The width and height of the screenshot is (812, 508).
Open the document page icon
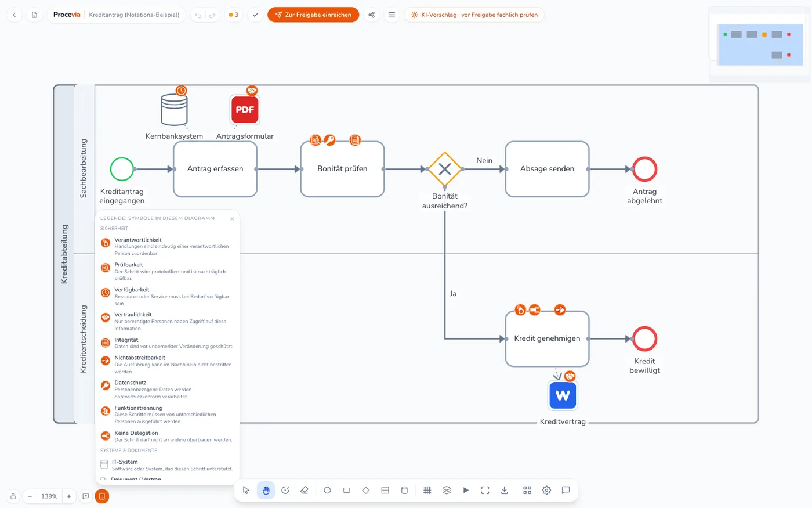[x=34, y=15]
